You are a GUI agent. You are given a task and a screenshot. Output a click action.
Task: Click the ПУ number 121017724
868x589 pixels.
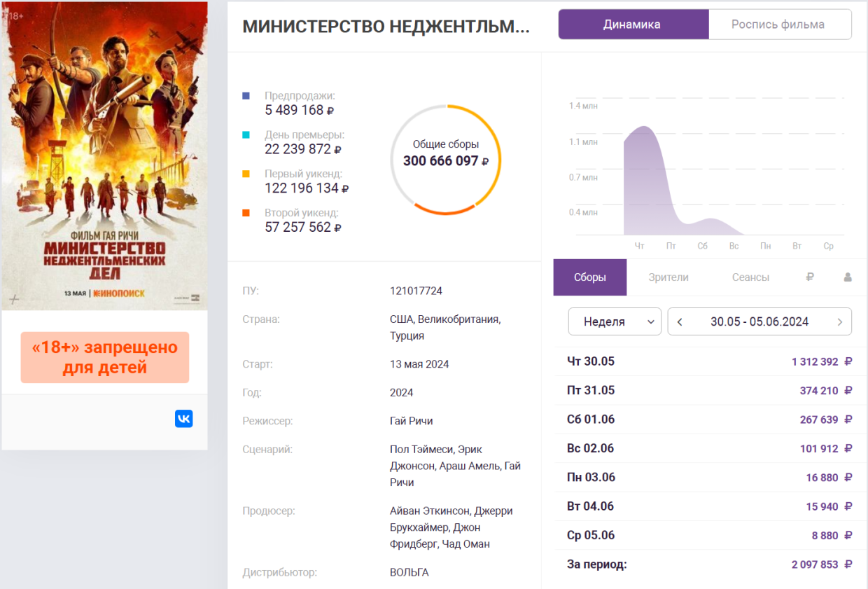point(416,291)
